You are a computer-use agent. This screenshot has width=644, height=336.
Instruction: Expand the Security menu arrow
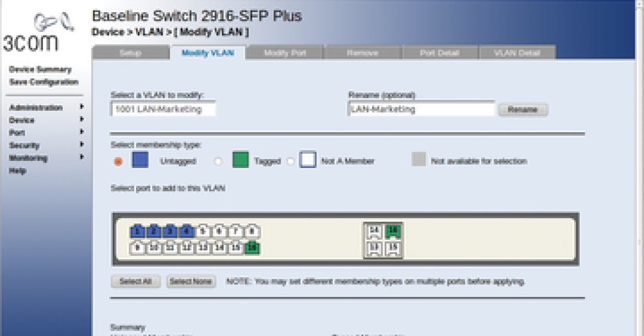81,144
